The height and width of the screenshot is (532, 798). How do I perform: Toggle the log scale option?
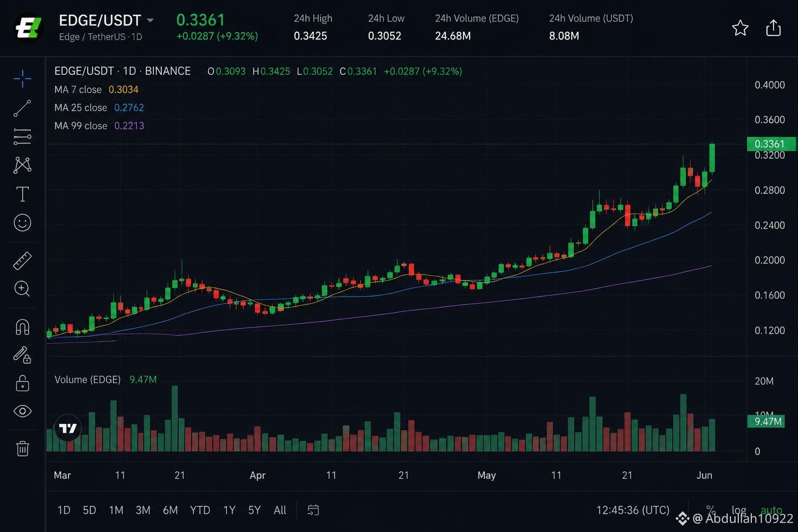[x=739, y=510]
